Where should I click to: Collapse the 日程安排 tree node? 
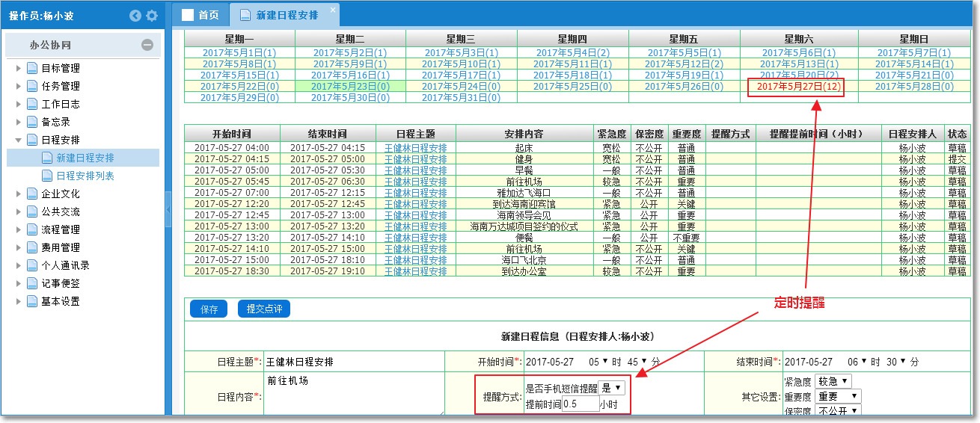(19, 140)
